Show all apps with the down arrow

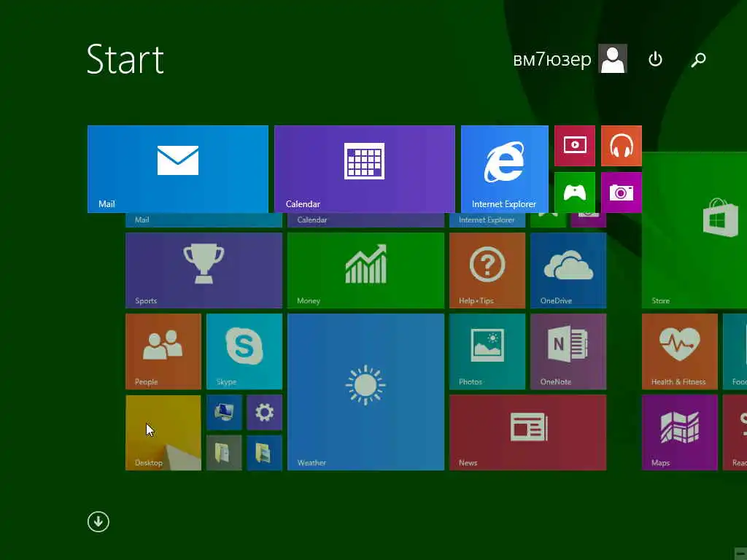click(x=98, y=522)
